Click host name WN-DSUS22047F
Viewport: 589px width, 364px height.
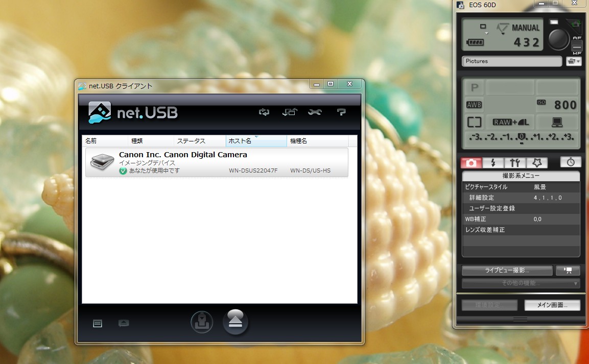[253, 171]
